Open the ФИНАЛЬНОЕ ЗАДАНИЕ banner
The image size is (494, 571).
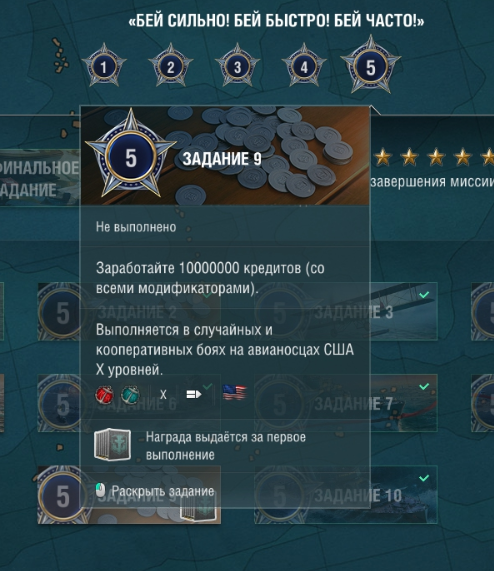(39, 178)
